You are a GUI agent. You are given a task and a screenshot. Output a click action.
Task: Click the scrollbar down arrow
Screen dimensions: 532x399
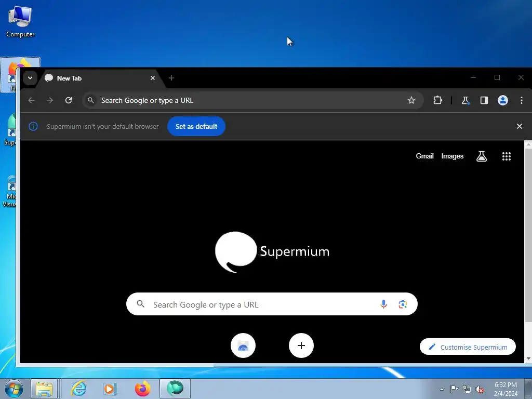click(x=528, y=358)
